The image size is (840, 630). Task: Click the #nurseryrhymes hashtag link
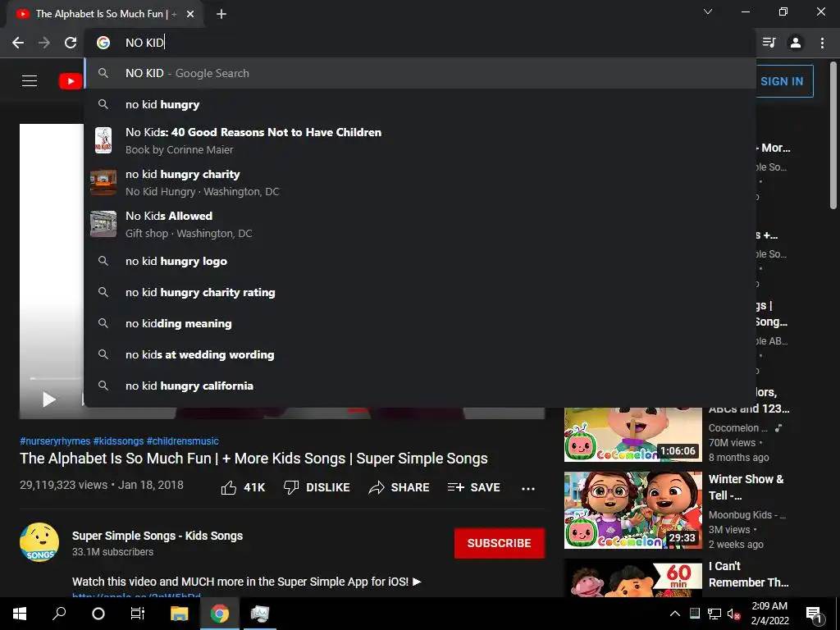[x=55, y=441]
